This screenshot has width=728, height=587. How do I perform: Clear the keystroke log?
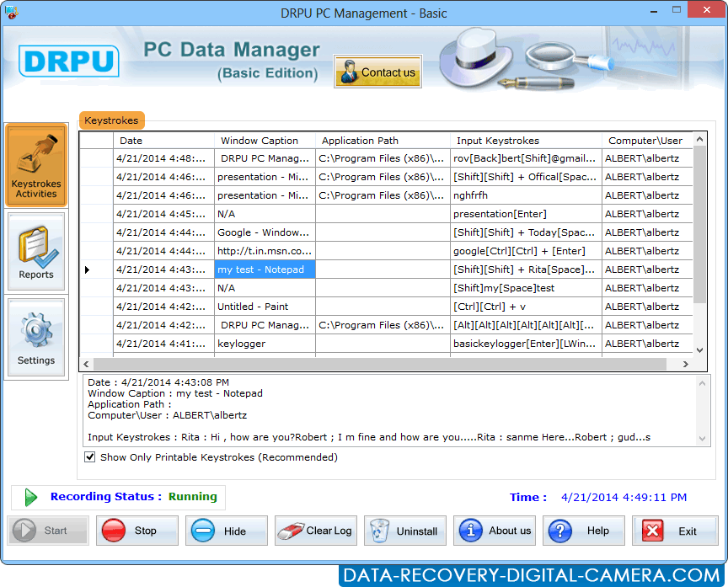pos(316,531)
